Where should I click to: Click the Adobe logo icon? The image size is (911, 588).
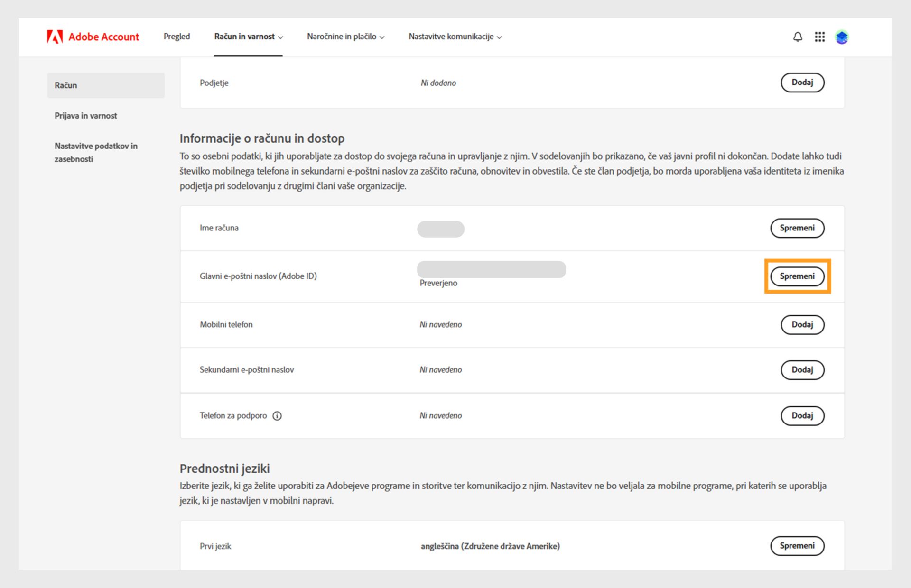click(x=55, y=37)
